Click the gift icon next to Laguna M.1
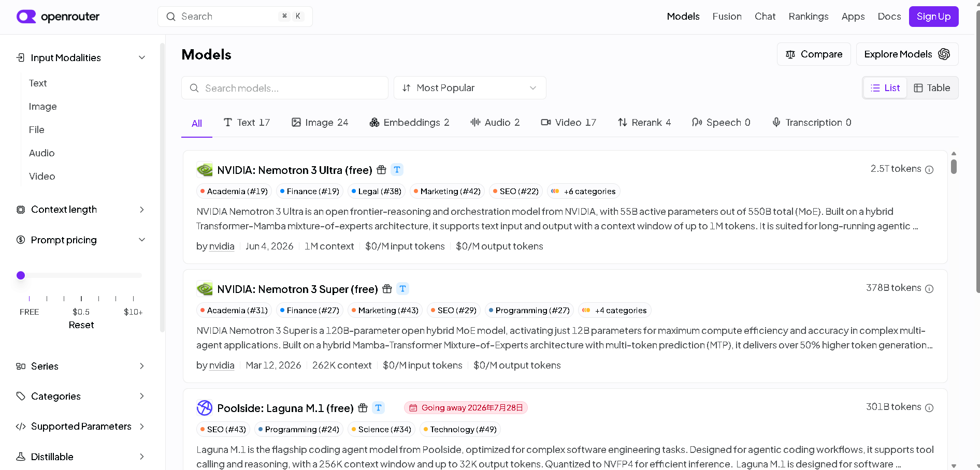Screen dimensions: 980x470 (363, 408)
